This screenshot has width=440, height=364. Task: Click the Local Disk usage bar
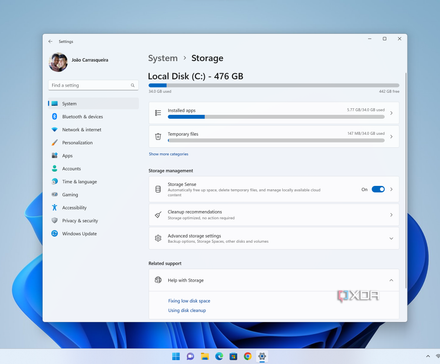click(274, 85)
